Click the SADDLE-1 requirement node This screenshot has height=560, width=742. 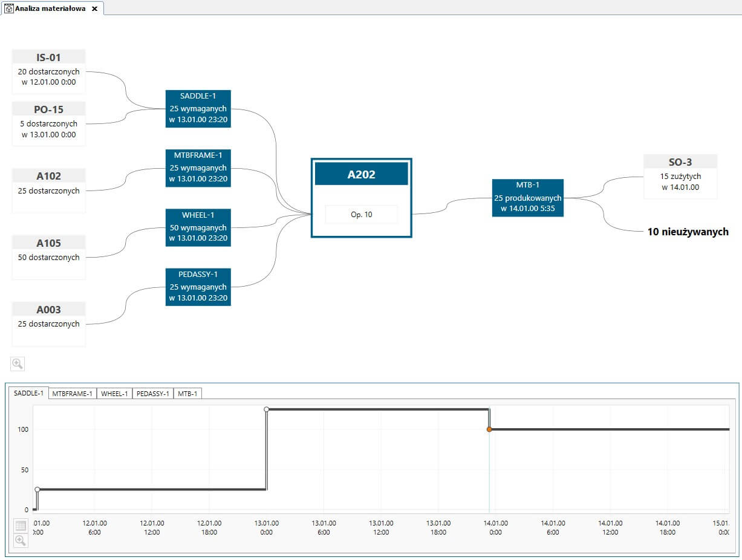coord(198,108)
